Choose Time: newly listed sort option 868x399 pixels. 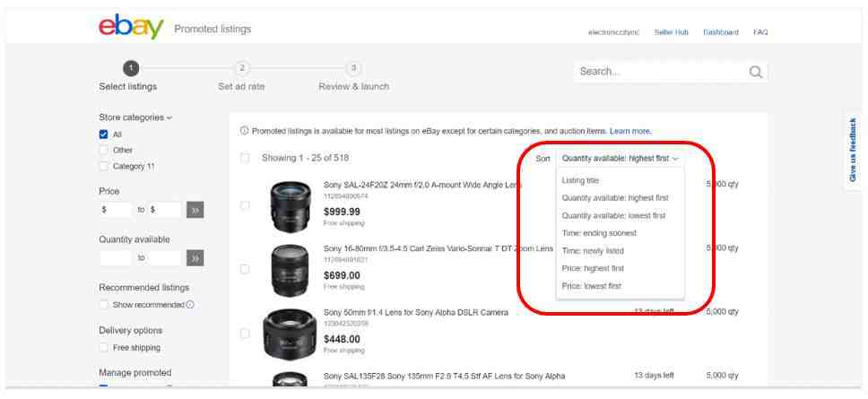tap(592, 251)
